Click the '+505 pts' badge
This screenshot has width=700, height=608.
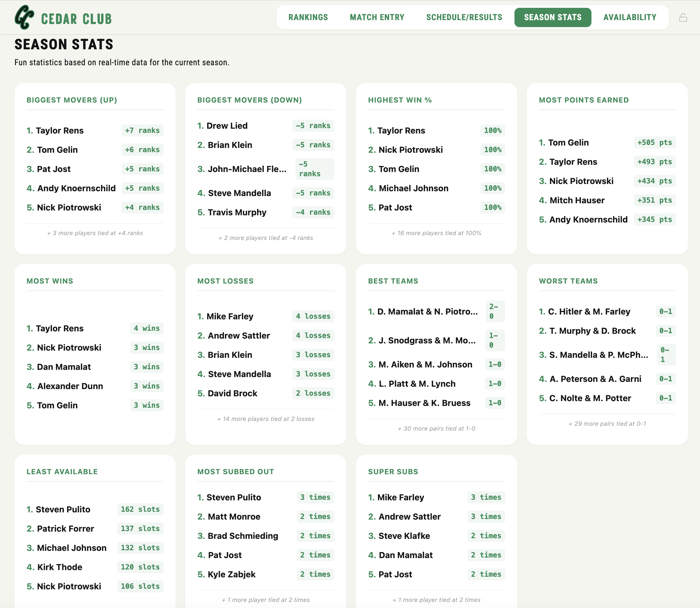(x=655, y=143)
